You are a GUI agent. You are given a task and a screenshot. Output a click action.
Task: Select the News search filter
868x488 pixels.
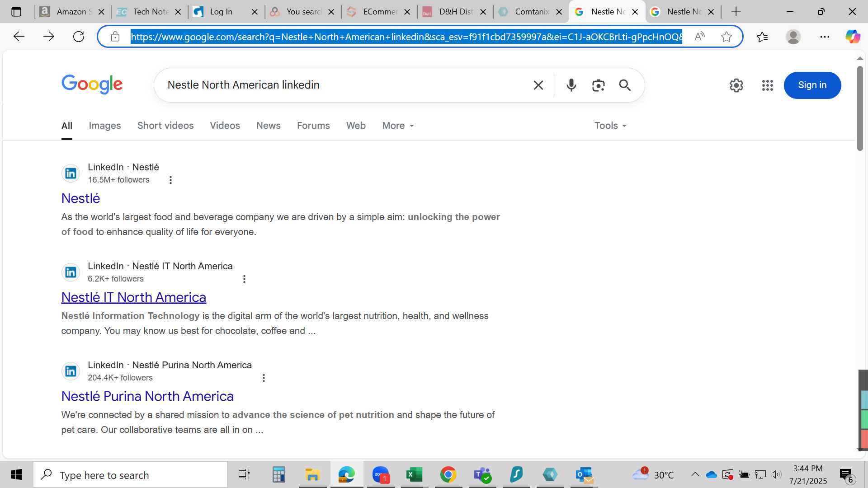pyautogui.click(x=269, y=126)
